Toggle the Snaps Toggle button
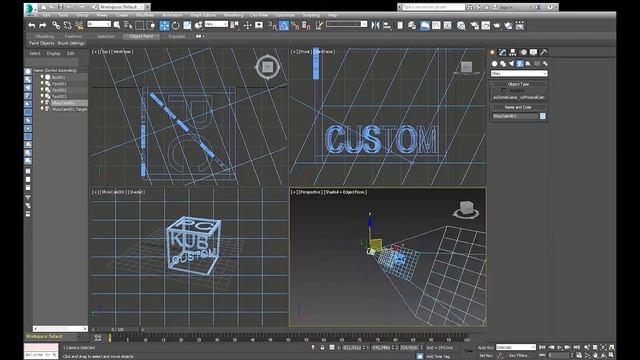The image size is (640, 360). 272,26
